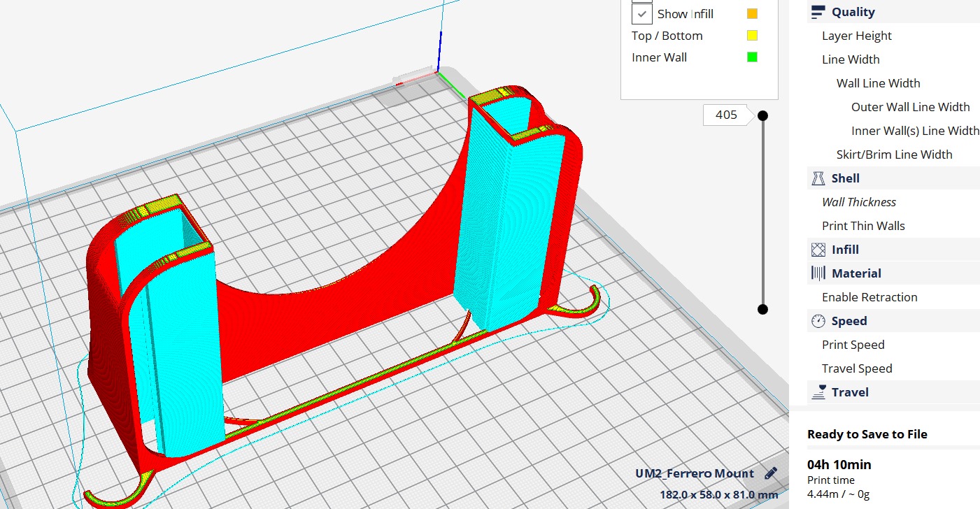Click the 4.44m / ~ 0g material usage
This screenshot has width=980, height=509.
[x=839, y=494]
